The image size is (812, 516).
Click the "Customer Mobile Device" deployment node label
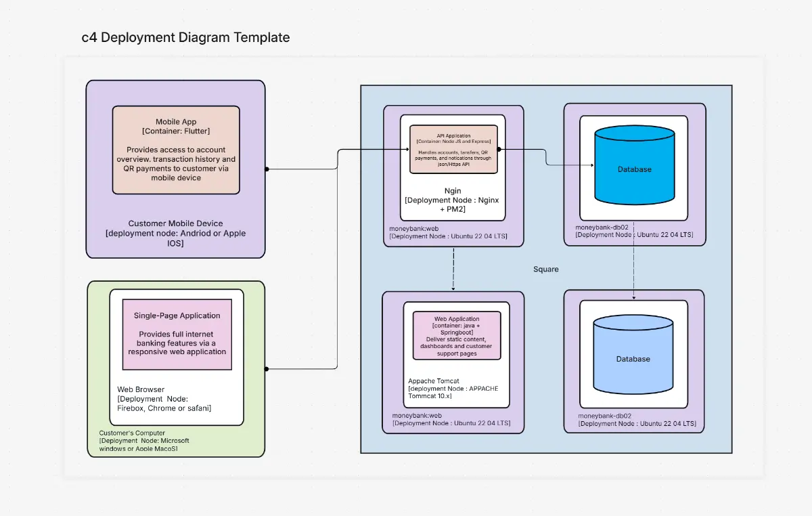(x=175, y=233)
